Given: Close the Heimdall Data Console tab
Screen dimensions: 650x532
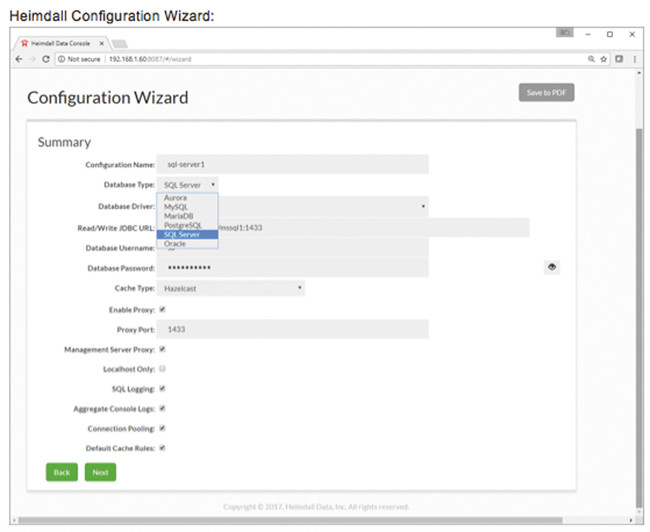Looking at the screenshot, I should coord(101,44).
